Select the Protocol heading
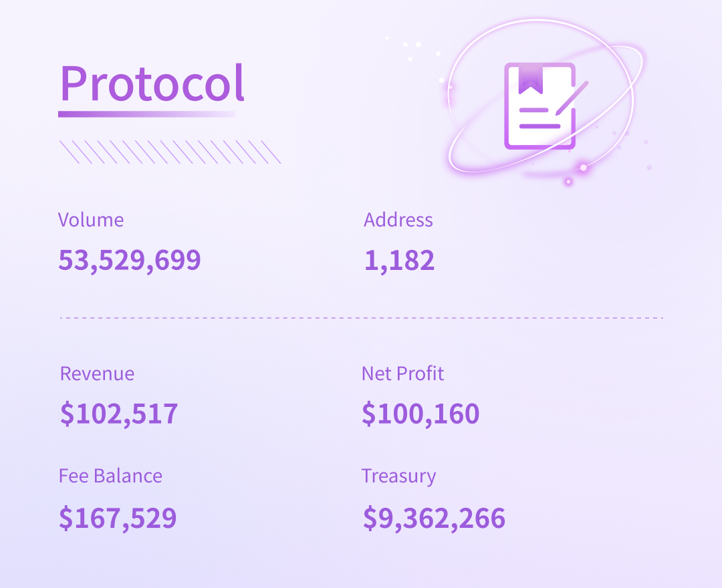 click(x=152, y=84)
